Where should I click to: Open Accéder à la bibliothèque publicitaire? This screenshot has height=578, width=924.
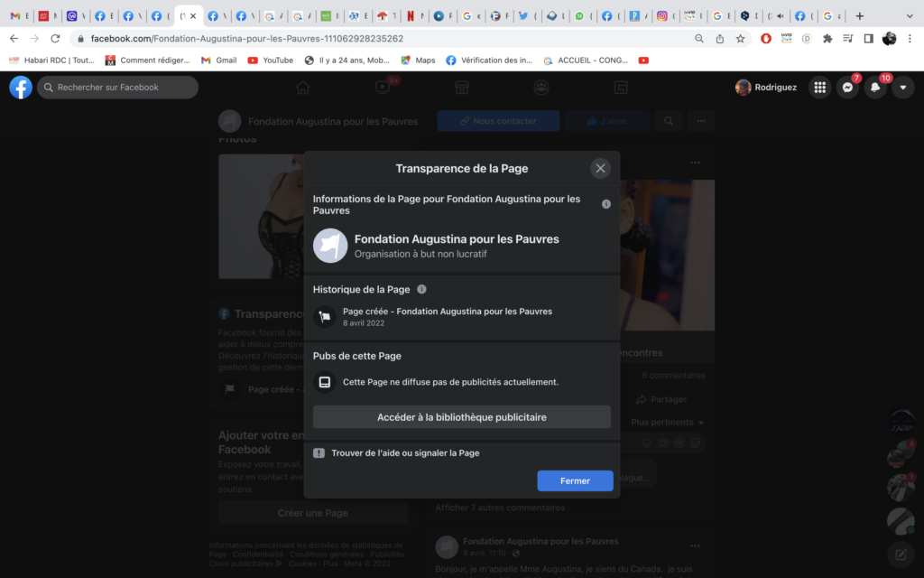click(x=461, y=417)
